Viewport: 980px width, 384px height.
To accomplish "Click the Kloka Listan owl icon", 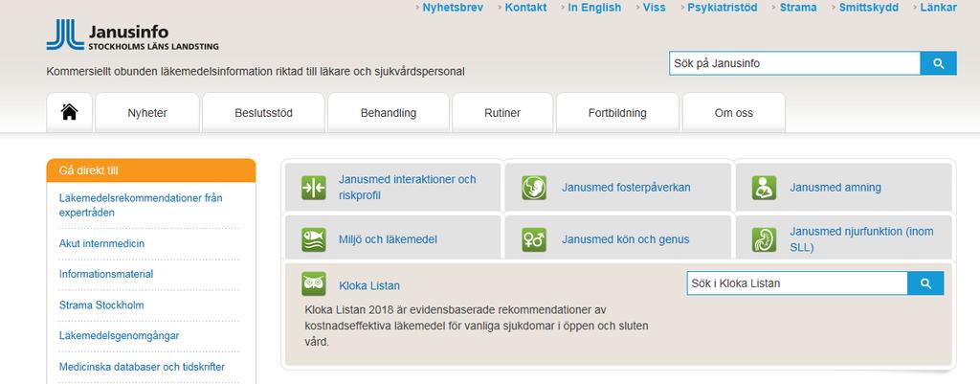I will [314, 284].
